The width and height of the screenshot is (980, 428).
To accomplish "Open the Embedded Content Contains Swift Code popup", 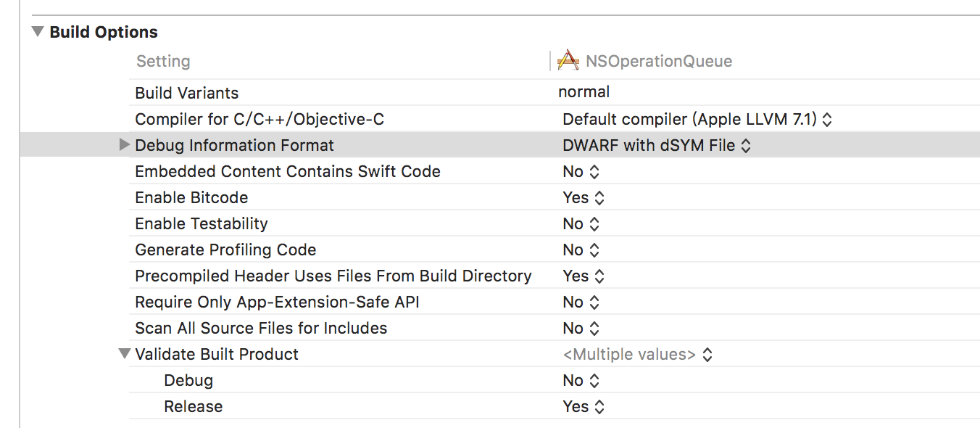I will [581, 171].
